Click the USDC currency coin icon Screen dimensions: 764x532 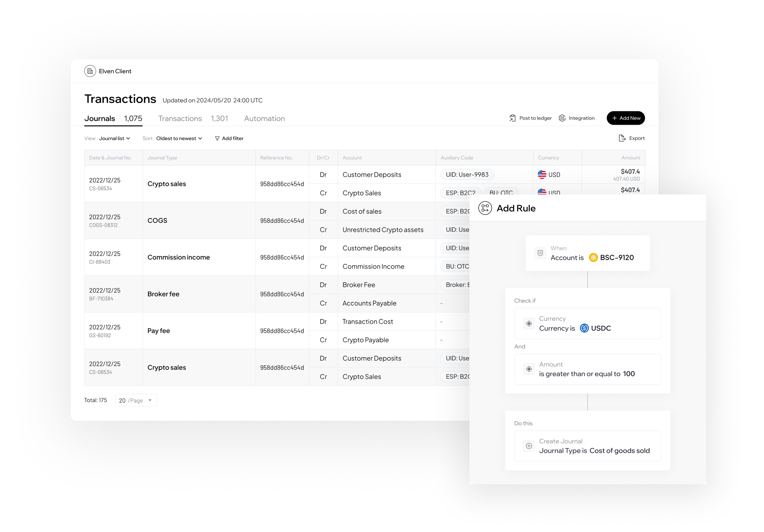tap(584, 329)
